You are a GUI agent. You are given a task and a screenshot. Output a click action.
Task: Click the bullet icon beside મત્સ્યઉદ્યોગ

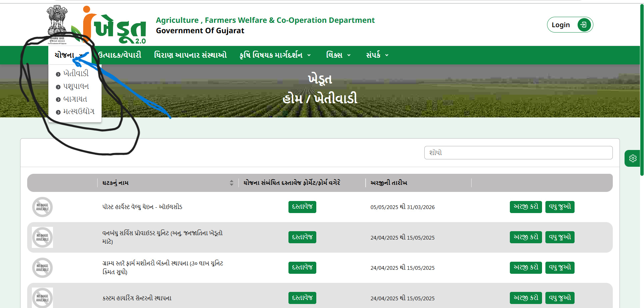click(58, 112)
